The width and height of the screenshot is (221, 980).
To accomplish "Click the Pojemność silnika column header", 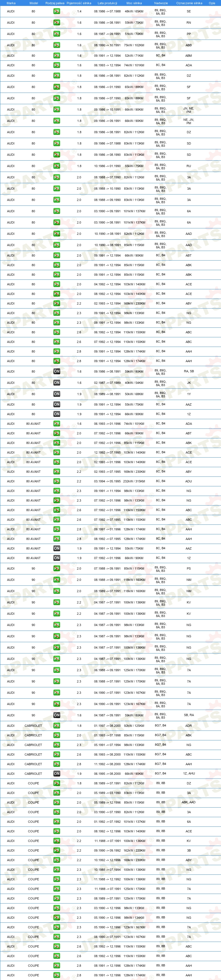I will pos(79,3).
